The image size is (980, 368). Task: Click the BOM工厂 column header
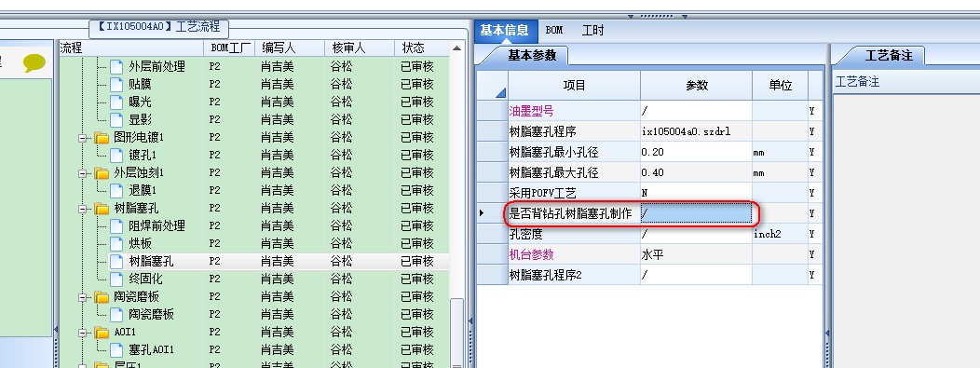229,48
